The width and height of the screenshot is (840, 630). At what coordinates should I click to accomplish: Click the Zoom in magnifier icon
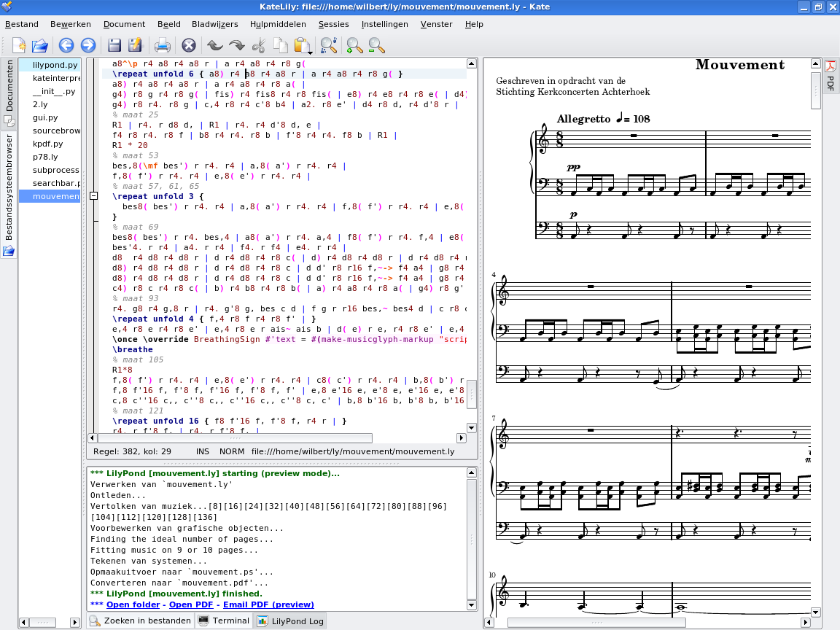pyautogui.click(x=354, y=46)
